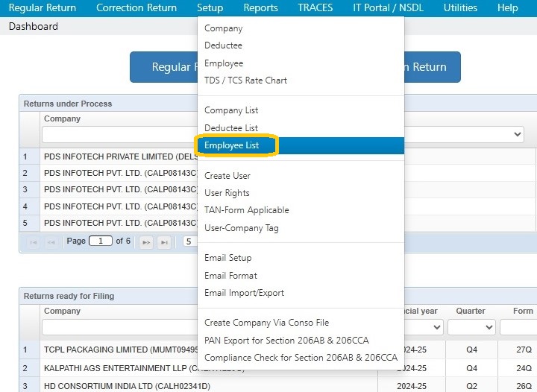The image size is (537, 392).
Task: Click the Correction Return blue button
Action: 432,67
